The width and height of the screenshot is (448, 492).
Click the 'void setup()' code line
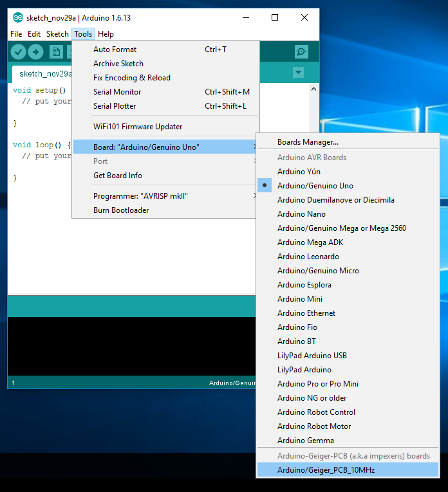pos(39,91)
